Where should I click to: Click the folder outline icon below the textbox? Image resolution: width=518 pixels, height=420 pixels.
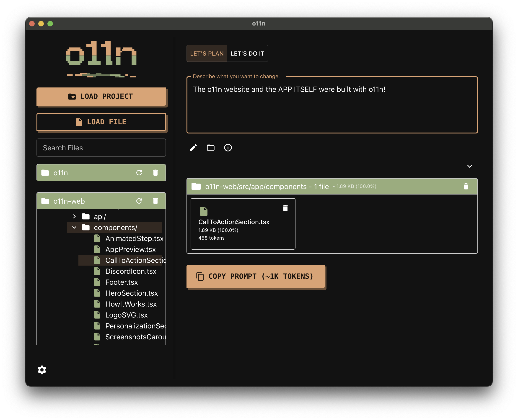pos(210,148)
